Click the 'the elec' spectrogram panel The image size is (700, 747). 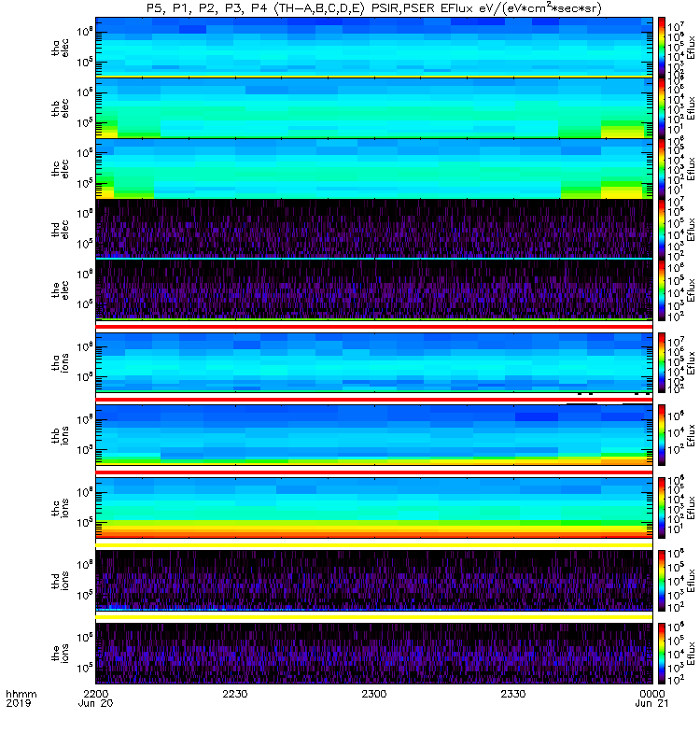pyautogui.click(x=374, y=289)
